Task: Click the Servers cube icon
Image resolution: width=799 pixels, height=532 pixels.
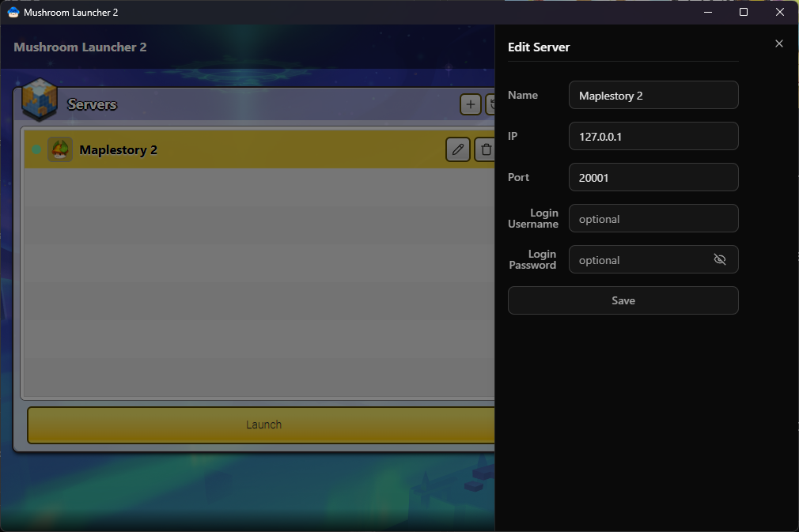Action: pyautogui.click(x=40, y=100)
